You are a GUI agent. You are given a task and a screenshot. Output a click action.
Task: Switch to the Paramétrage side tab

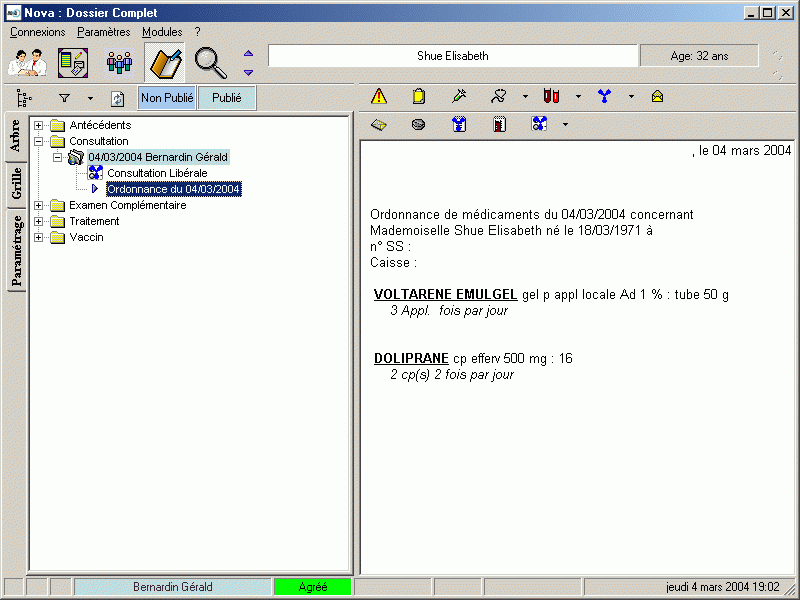pos(16,250)
